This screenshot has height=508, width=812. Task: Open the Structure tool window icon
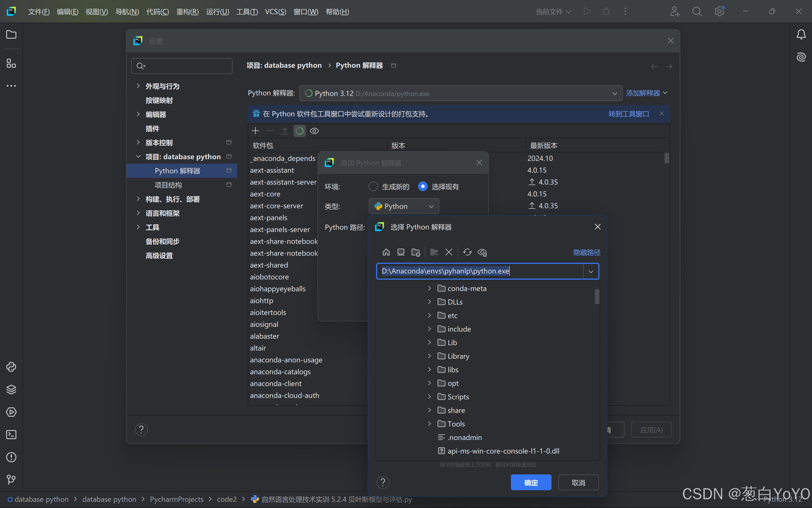pyautogui.click(x=11, y=63)
